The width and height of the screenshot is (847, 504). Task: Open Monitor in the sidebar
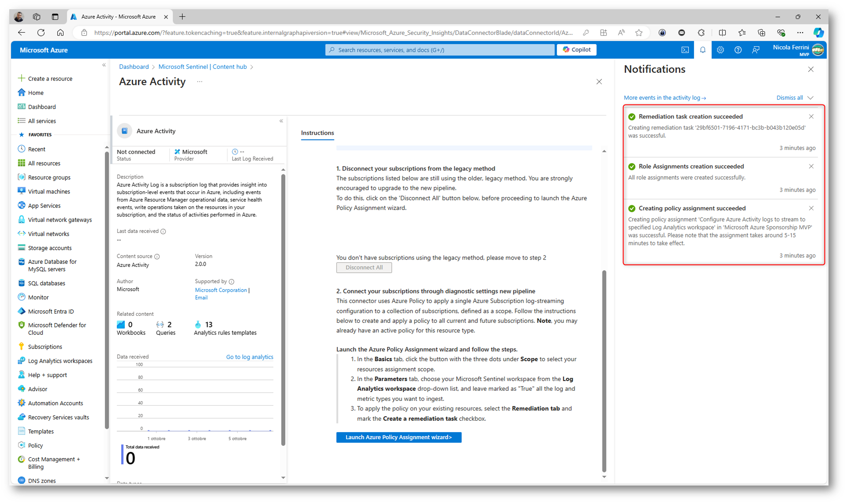(x=38, y=297)
